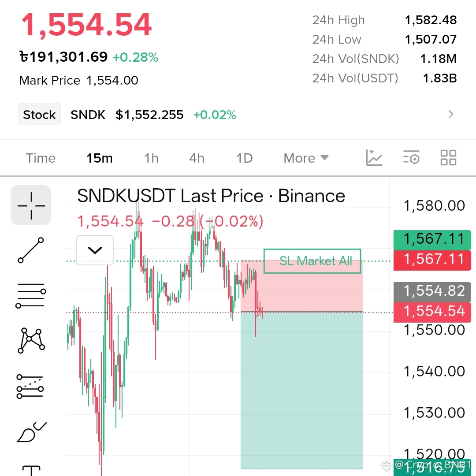This screenshot has width=476, height=476.
Task: Click the SL Market All order label
Action: (312, 261)
